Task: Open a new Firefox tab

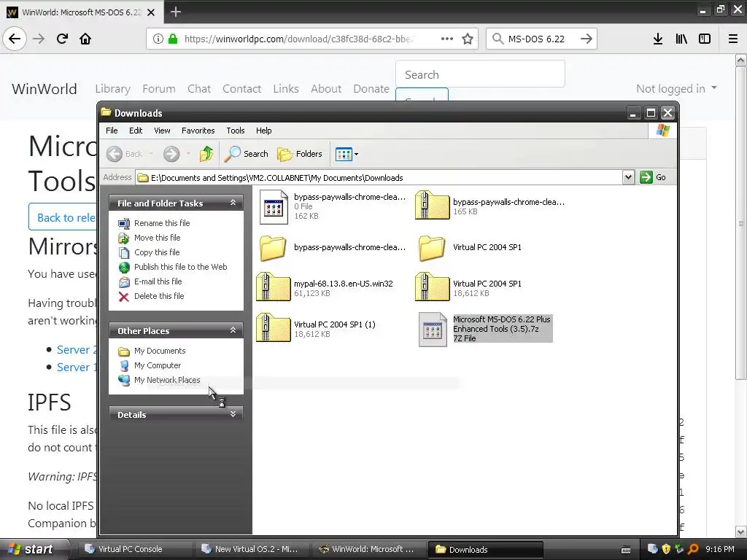Action: point(175,12)
